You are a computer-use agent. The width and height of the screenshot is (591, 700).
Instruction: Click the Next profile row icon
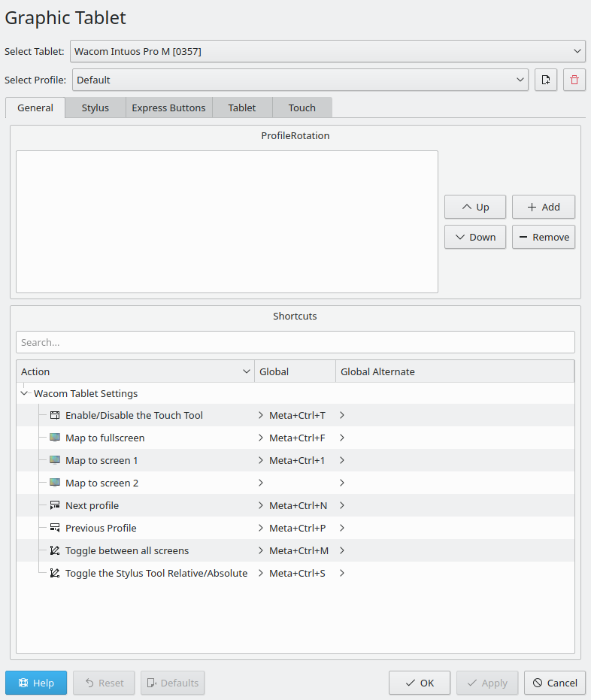tap(55, 505)
